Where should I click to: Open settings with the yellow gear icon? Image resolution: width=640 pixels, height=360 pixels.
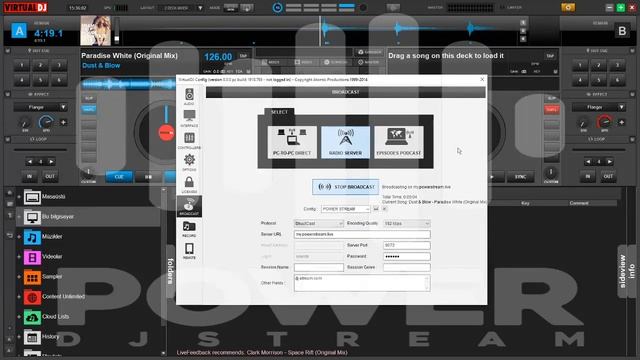point(568,7)
